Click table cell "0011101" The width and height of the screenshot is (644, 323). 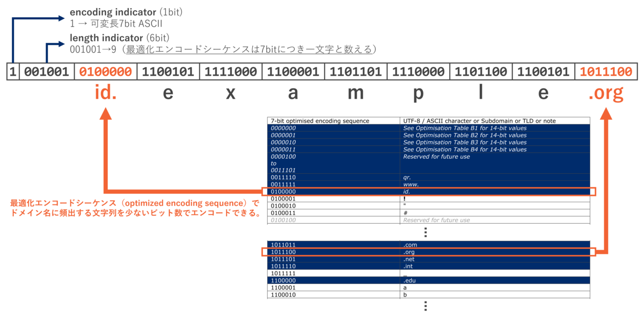[x=282, y=170]
